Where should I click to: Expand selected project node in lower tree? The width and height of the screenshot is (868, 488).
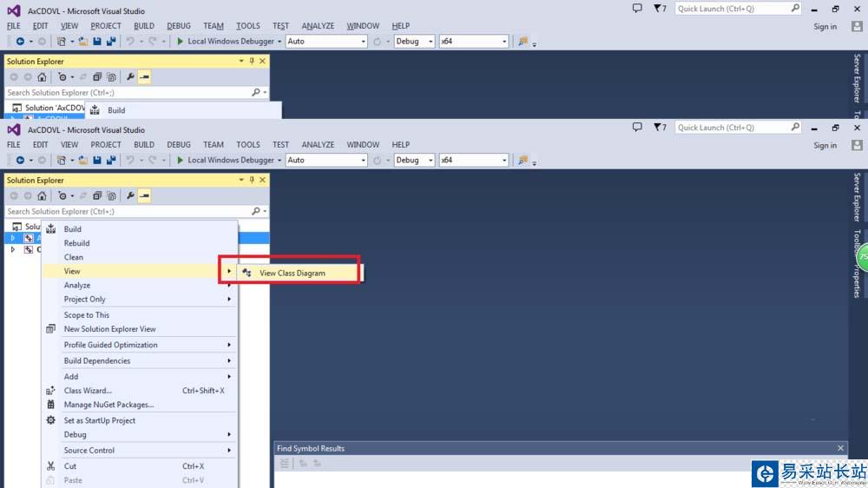click(x=13, y=238)
